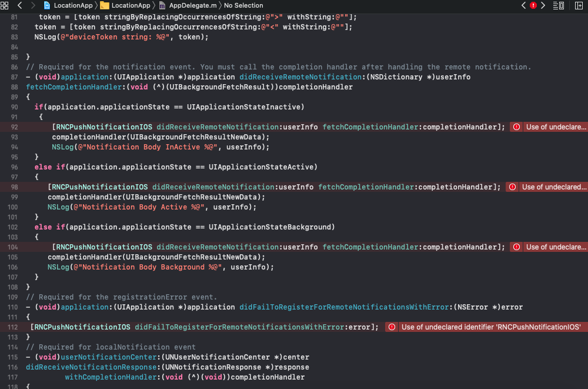Click error icon on line 104
Image resolution: width=588 pixels, height=389 pixels.
pos(516,247)
